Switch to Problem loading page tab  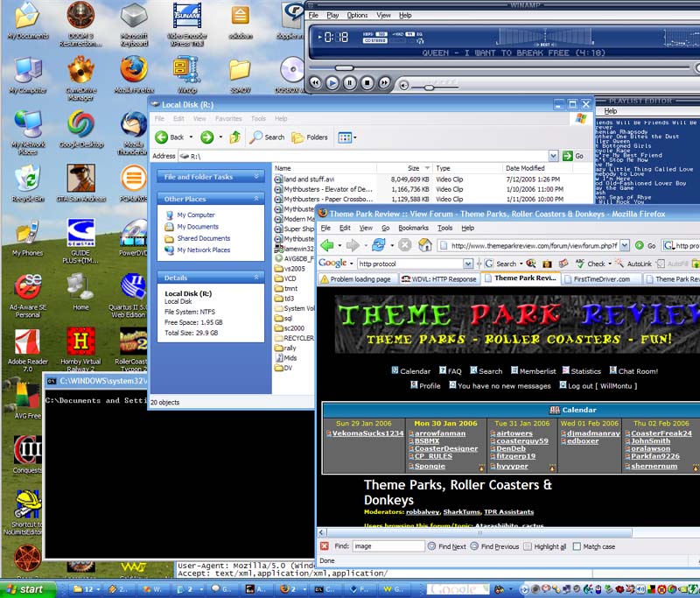click(356, 279)
